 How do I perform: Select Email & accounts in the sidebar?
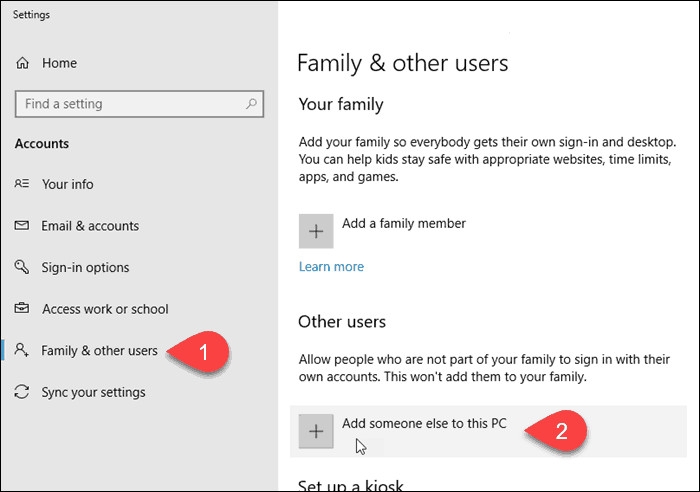[x=90, y=226]
